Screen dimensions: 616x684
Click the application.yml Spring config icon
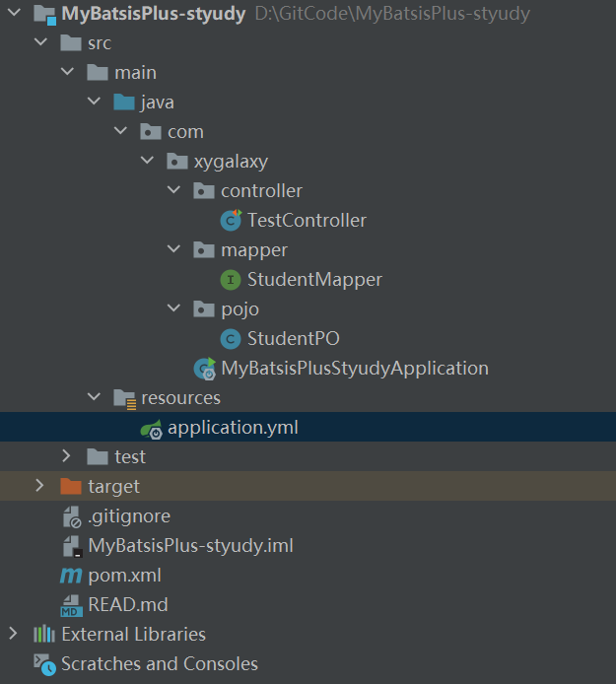tap(152, 428)
